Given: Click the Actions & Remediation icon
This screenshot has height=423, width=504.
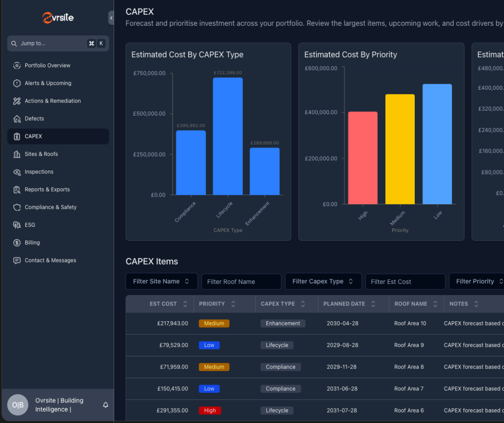Looking at the screenshot, I should click(17, 100).
